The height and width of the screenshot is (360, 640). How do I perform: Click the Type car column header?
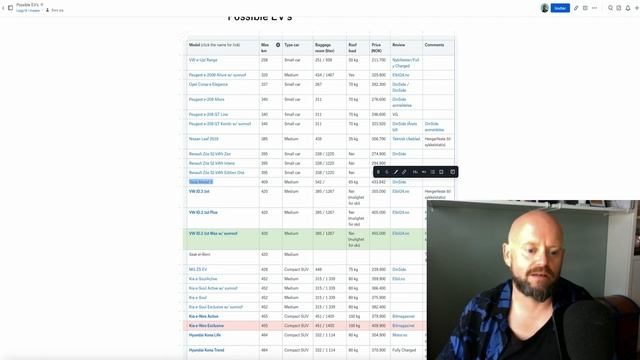point(298,48)
